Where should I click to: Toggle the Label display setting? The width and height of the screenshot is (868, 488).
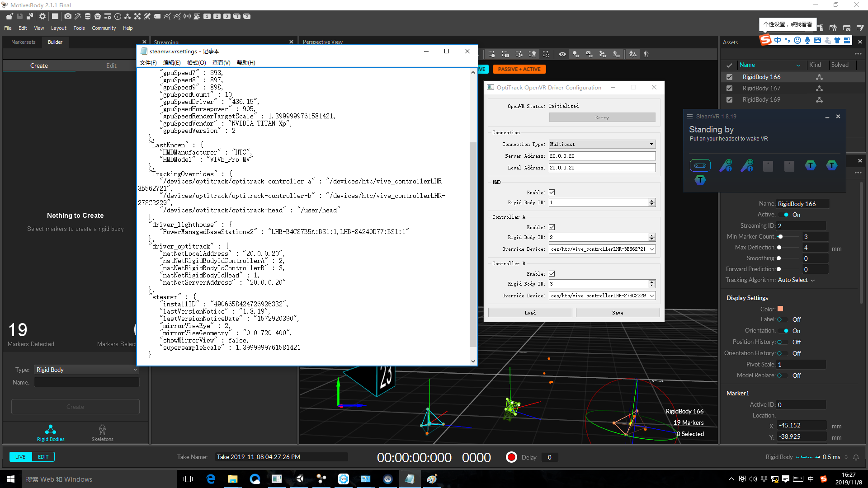[783, 319]
